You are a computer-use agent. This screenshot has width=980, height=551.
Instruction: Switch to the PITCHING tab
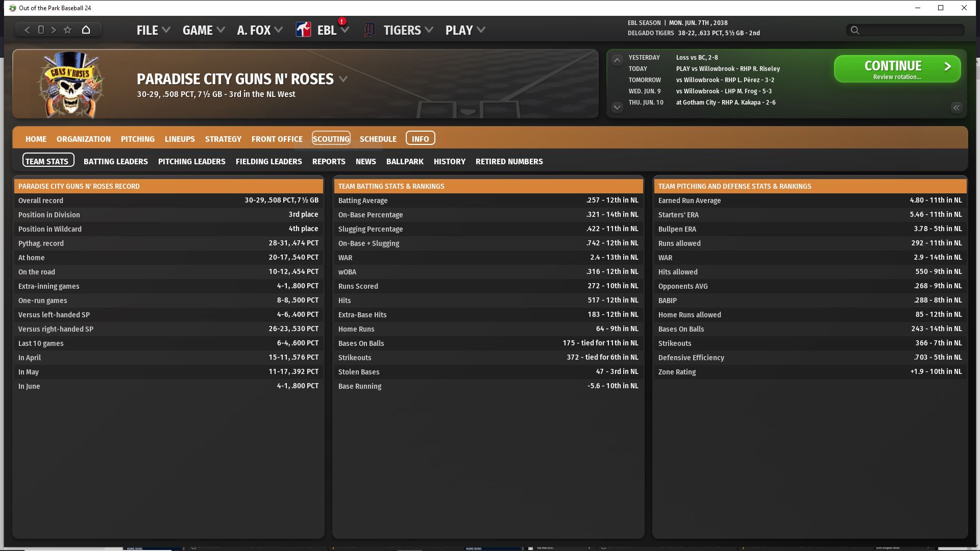(x=137, y=139)
